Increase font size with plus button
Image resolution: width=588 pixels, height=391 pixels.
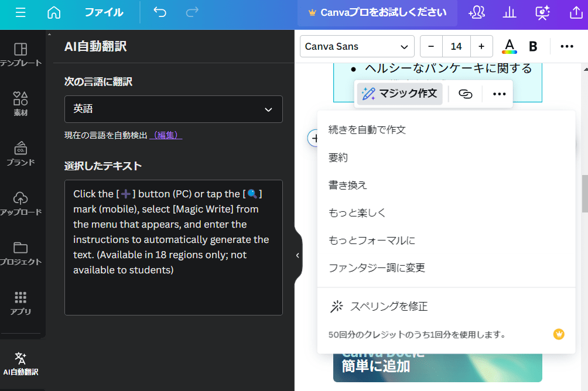[x=481, y=46]
